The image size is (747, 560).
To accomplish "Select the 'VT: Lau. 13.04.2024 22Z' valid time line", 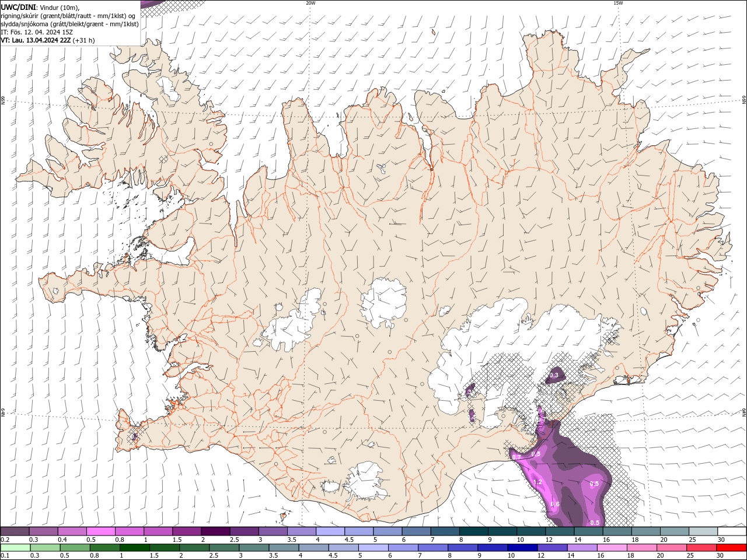I will click(36, 40).
